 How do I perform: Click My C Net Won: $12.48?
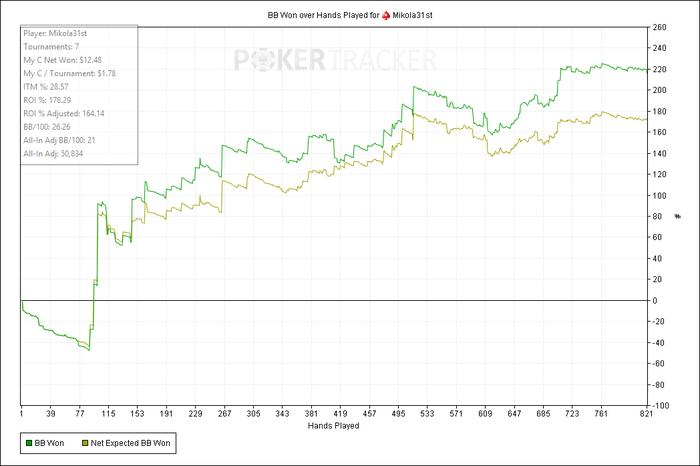[x=62, y=60]
